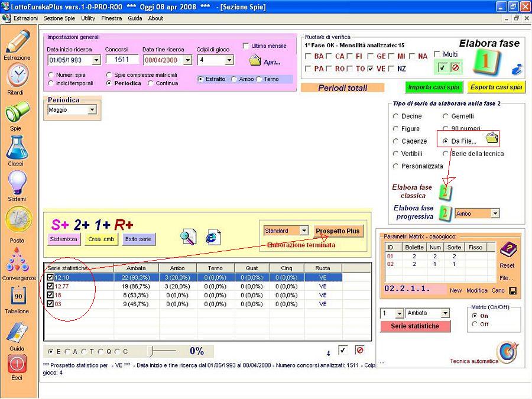Click the Apri folder icon
532x399 pixels.
254,60
